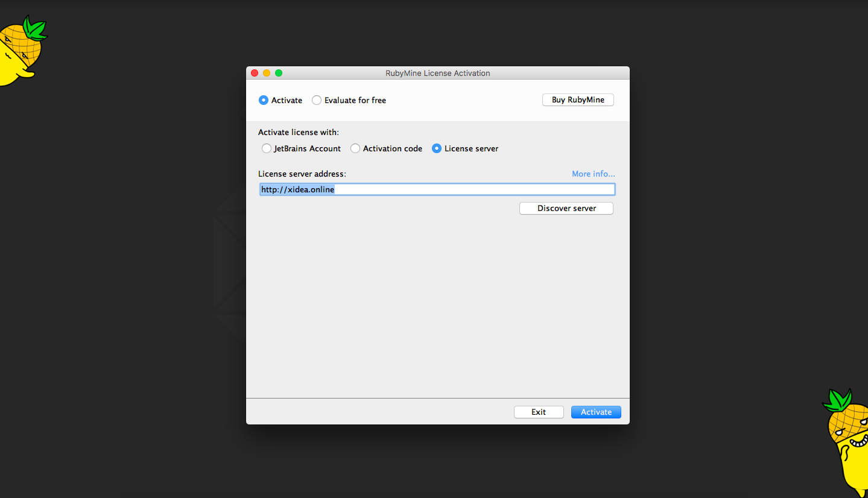Click the Exit button
This screenshot has width=868, height=498.
[x=539, y=412]
